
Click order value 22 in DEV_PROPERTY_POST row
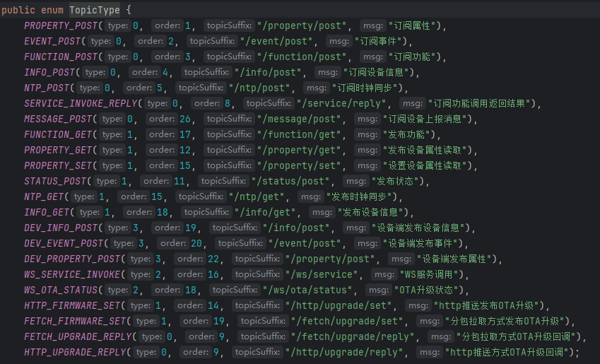(x=213, y=259)
